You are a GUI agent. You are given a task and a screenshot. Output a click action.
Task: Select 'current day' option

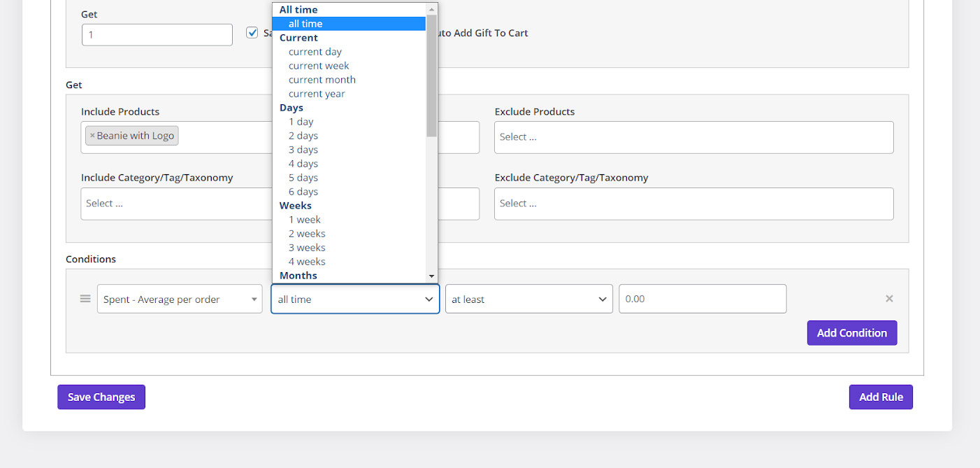click(x=315, y=52)
